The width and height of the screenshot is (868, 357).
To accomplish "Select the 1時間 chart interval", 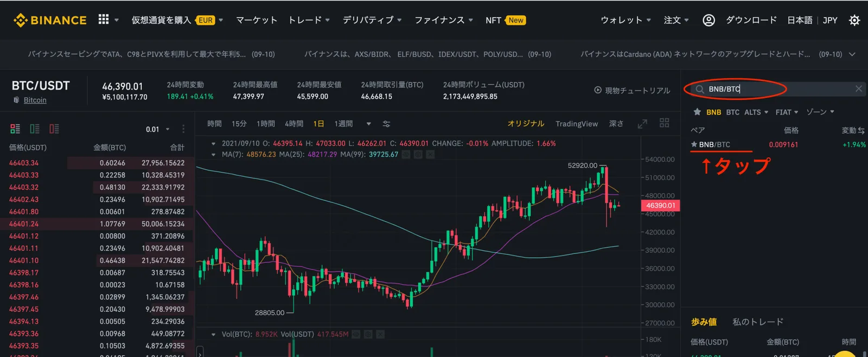I will [x=266, y=124].
